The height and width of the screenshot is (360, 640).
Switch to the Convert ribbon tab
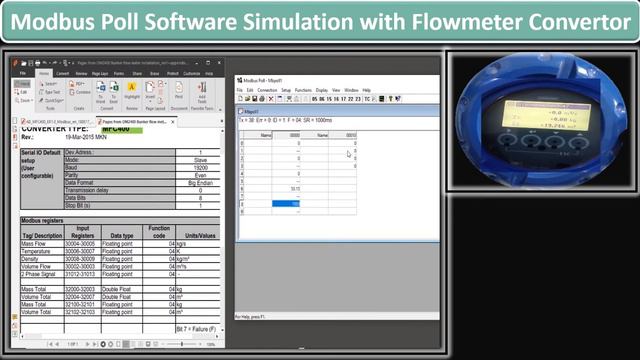pos(62,73)
